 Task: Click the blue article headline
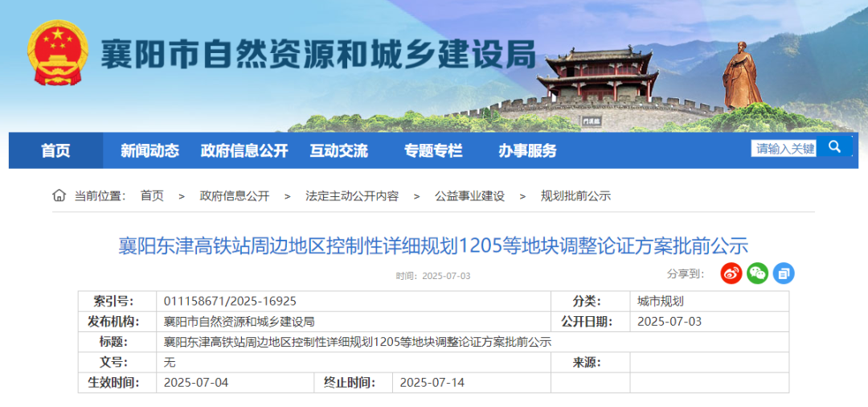click(x=433, y=245)
